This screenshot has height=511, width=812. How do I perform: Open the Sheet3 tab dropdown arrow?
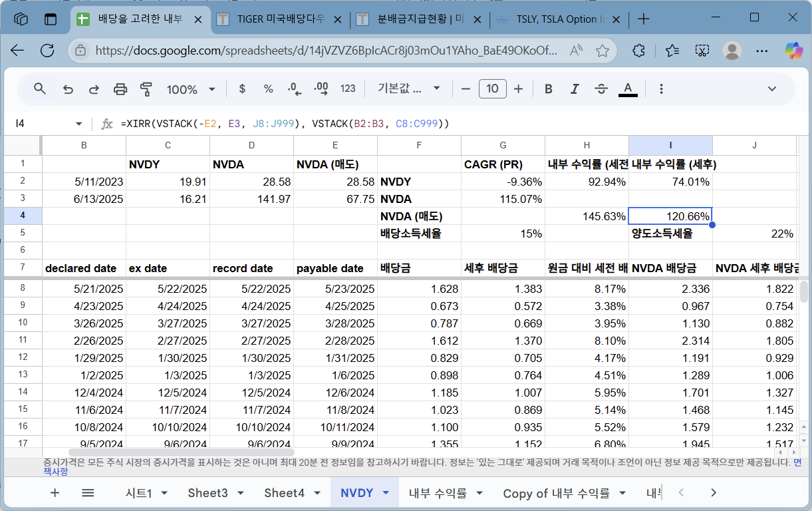241,493
